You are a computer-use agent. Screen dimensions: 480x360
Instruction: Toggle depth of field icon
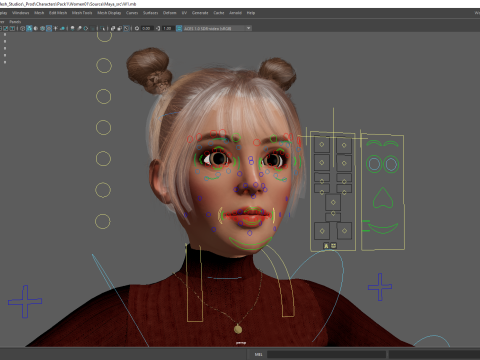click(92, 28)
